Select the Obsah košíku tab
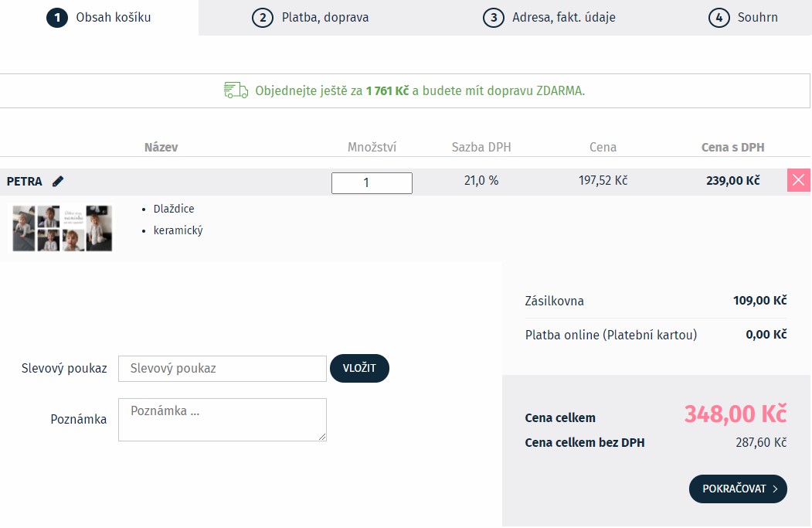This screenshot has height=528, width=812. [x=113, y=17]
